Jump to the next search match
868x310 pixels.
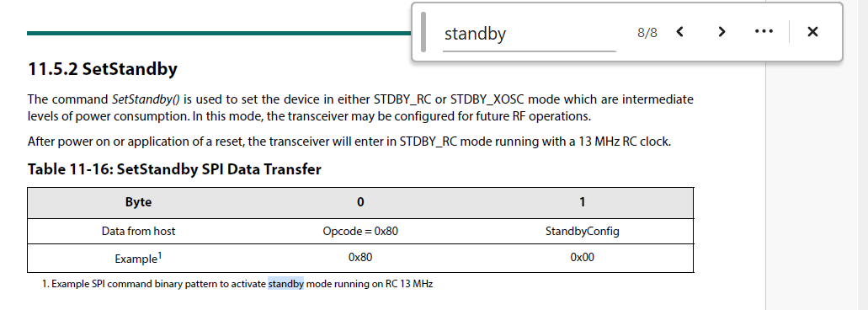coord(722,32)
